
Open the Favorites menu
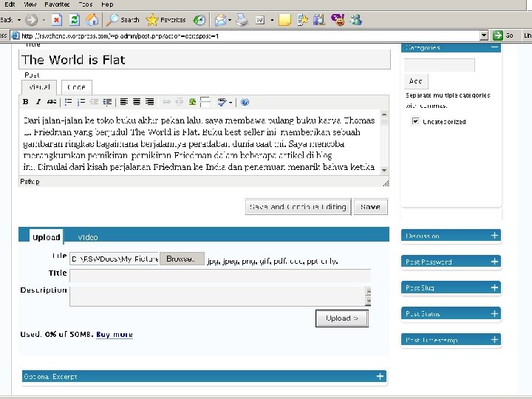(x=57, y=4)
